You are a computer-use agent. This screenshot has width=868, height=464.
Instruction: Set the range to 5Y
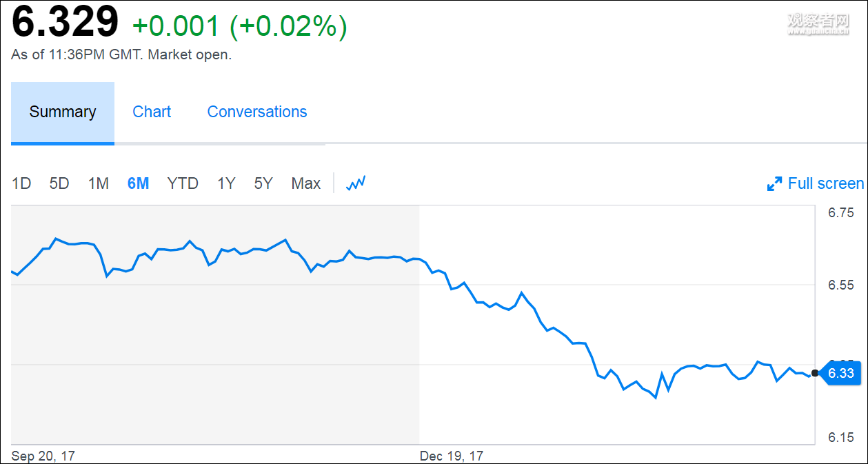point(263,183)
